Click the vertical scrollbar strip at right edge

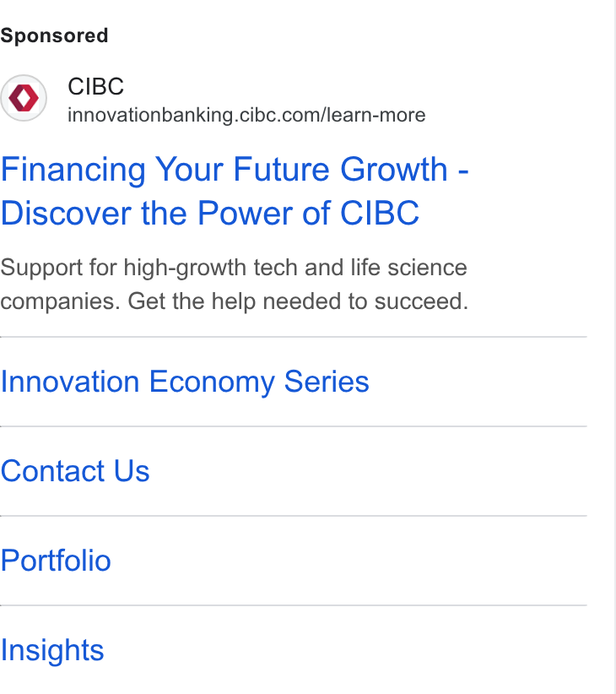(x=614, y=347)
